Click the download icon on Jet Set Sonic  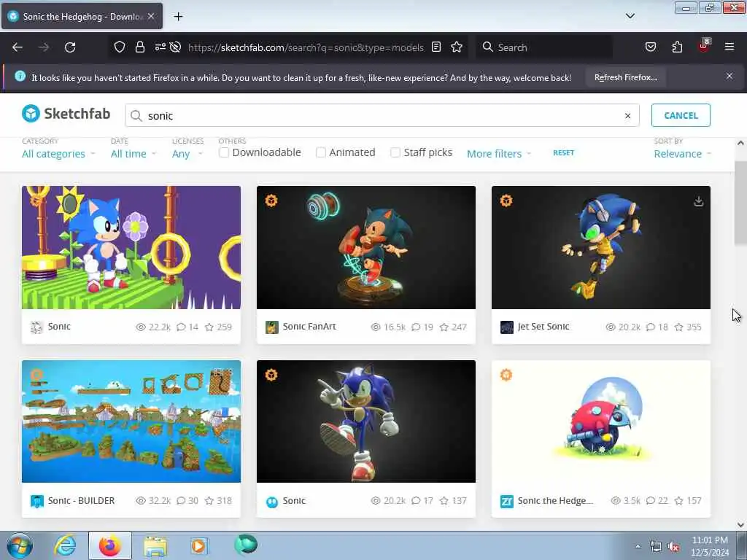point(698,201)
